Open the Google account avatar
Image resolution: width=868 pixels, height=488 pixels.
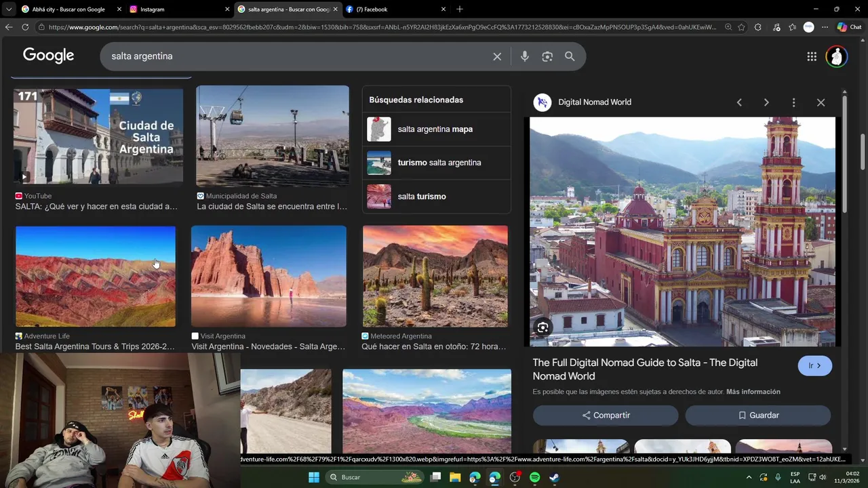837,56
